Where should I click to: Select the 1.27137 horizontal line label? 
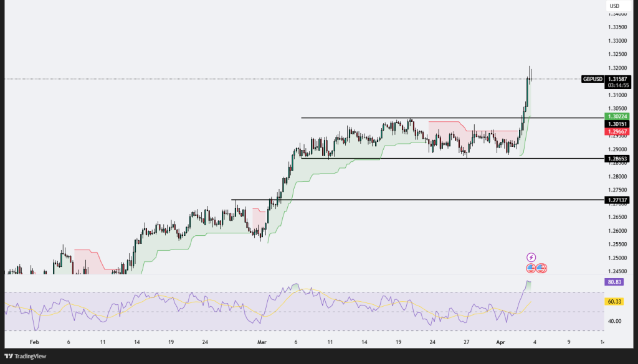[618, 200]
